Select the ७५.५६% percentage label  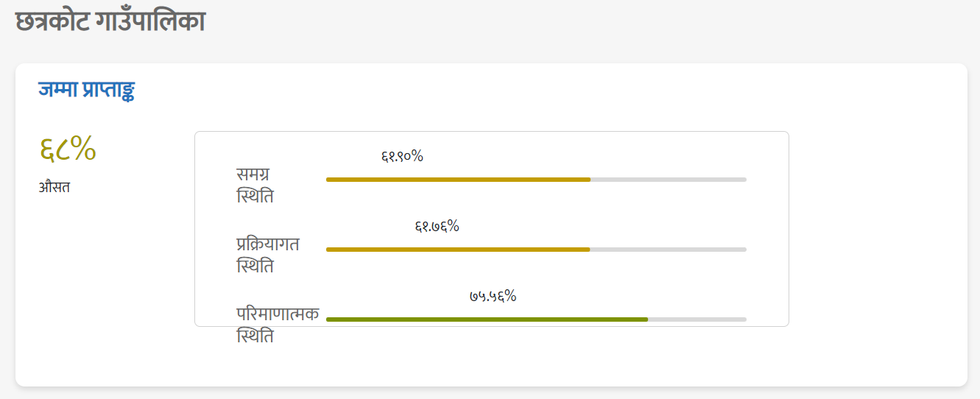[x=493, y=297]
